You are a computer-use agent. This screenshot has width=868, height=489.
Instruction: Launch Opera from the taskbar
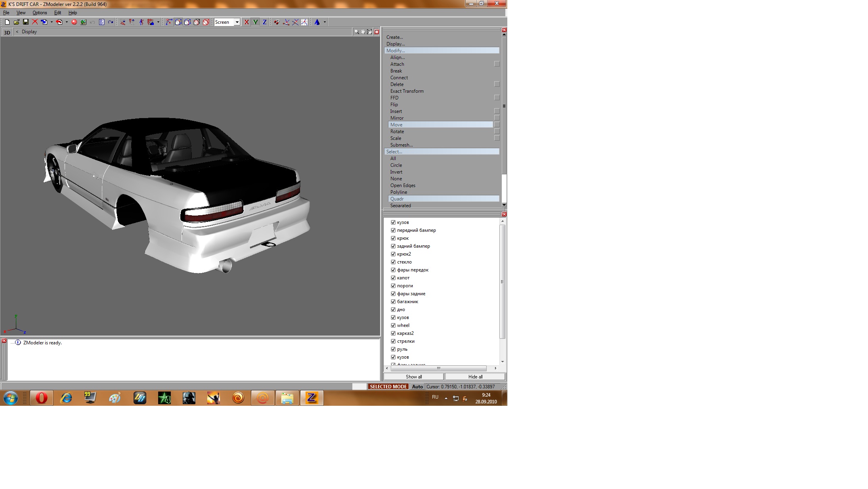tap(41, 398)
